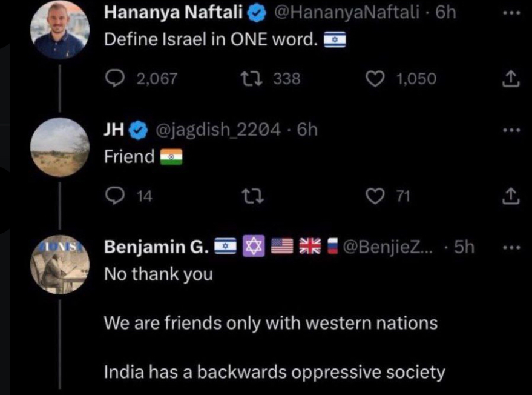The image size is (532, 395).
Task: Reply to JH's 'Friend' tweet
Action: click(115, 195)
